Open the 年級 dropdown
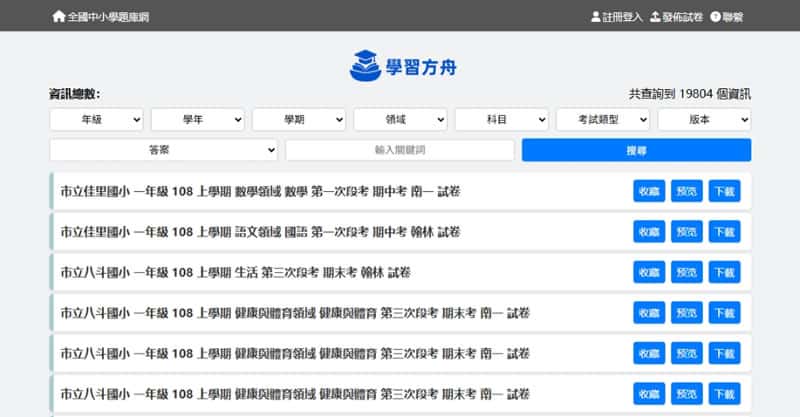800x417 pixels. [96, 119]
